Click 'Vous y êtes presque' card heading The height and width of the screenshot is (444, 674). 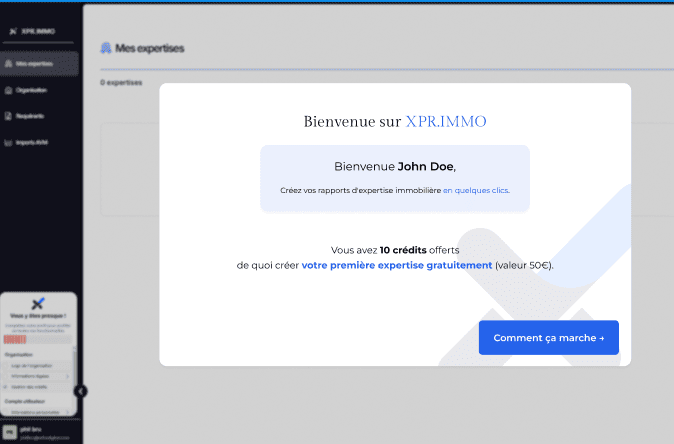[x=38, y=316]
